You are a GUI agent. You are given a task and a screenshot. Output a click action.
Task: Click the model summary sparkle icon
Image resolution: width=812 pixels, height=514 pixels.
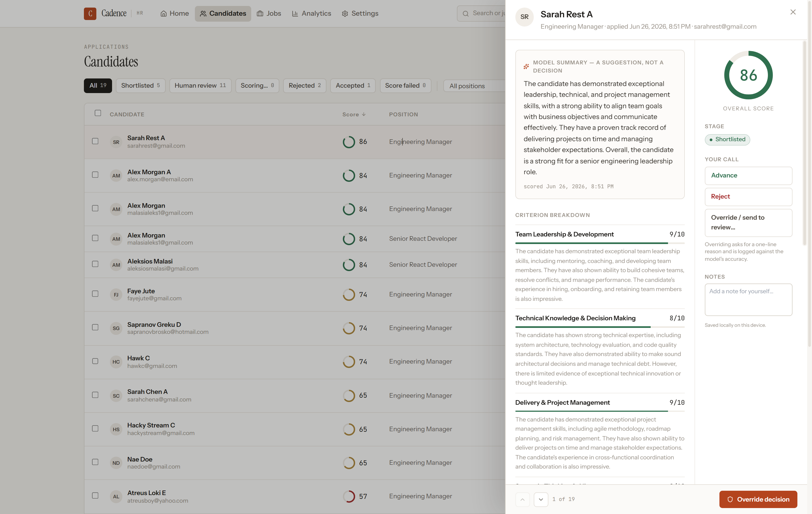(x=526, y=66)
